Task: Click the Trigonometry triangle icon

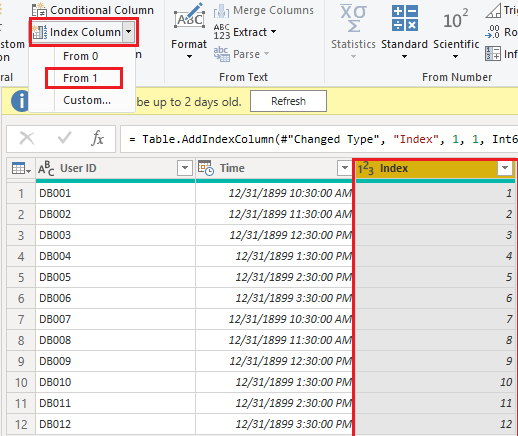Action: coord(493,10)
